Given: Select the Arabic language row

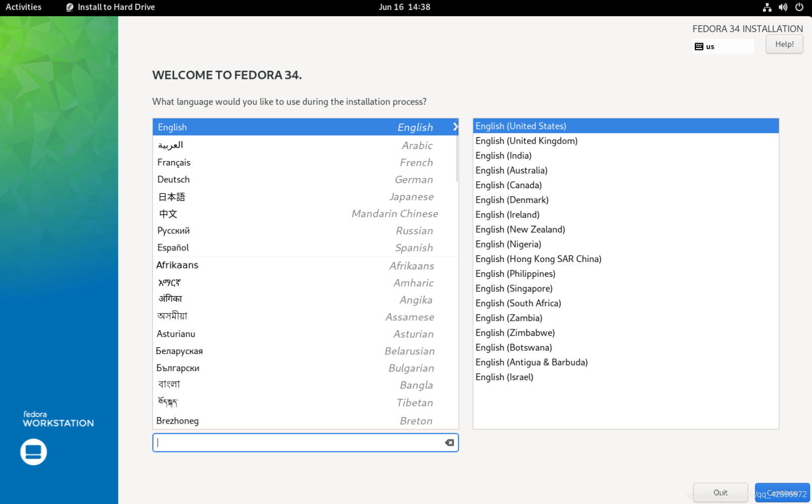Looking at the screenshot, I should (x=306, y=145).
